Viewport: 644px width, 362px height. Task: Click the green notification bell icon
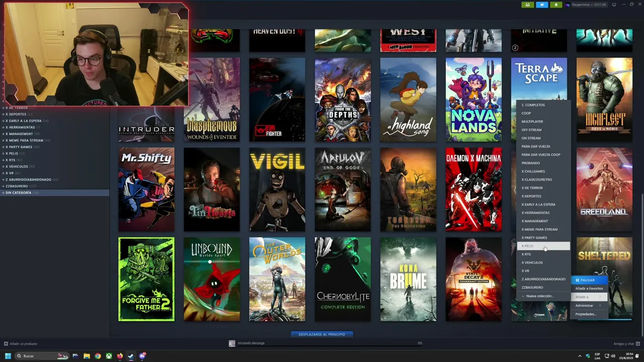pyautogui.click(x=556, y=5)
